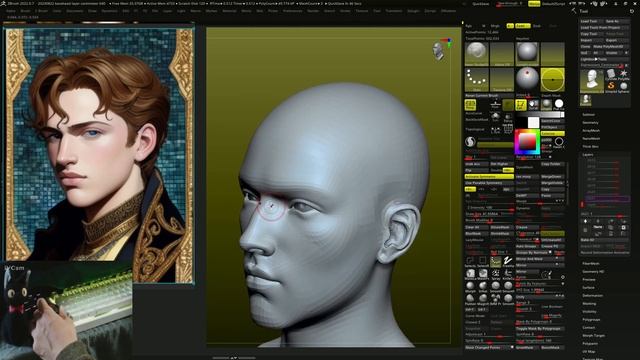The height and width of the screenshot is (360, 640).
Task: Select the PolyMesh3D star tool icon
Action: pyautogui.click(x=624, y=74)
